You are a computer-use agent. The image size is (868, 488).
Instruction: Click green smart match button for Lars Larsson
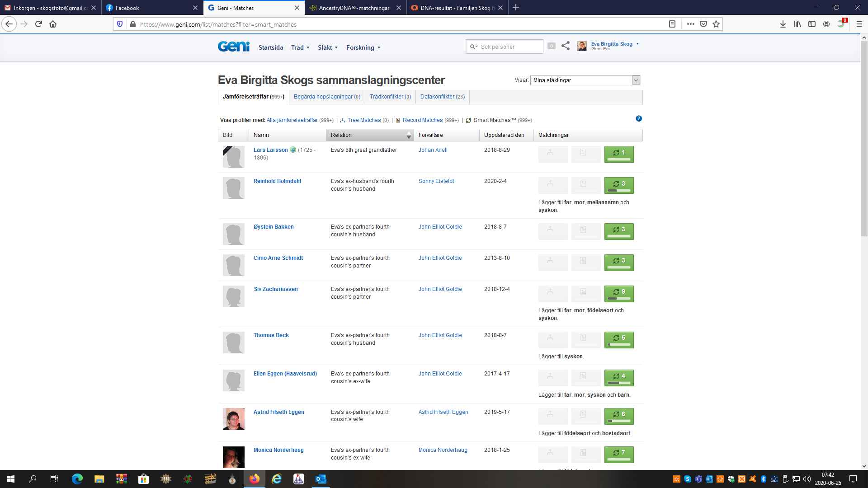pyautogui.click(x=618, y=154)
